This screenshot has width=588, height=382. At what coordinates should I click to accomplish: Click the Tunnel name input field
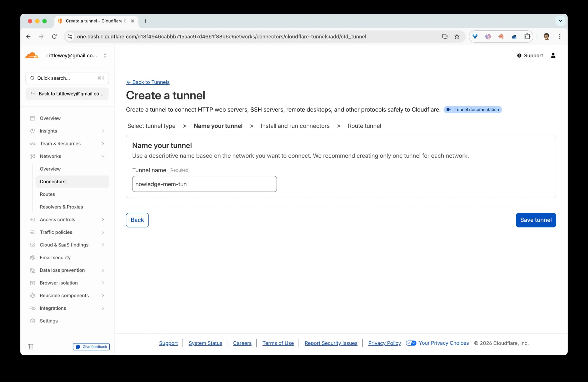[x=204, y=184]
